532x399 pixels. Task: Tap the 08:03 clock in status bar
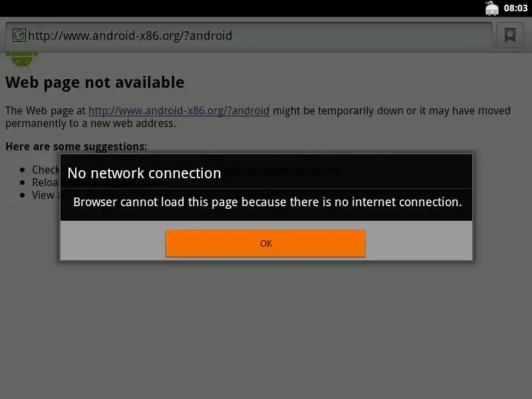(516, 8)
